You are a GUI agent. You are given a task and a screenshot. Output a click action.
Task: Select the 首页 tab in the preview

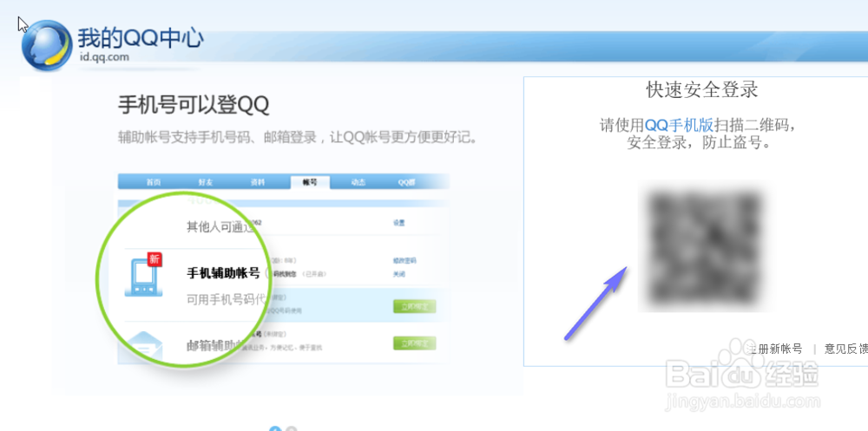[x=154, y=183]
